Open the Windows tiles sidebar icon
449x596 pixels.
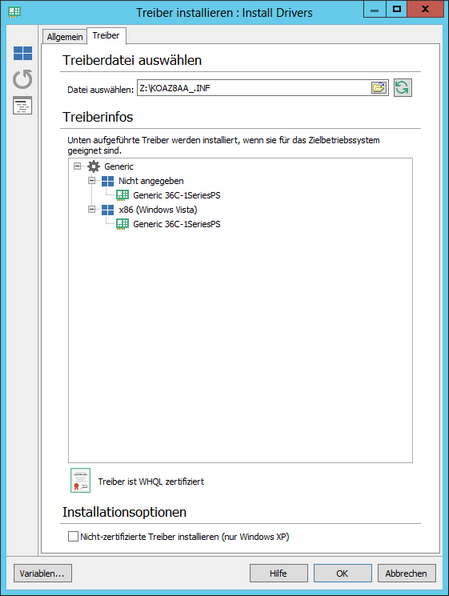[23, 53]
